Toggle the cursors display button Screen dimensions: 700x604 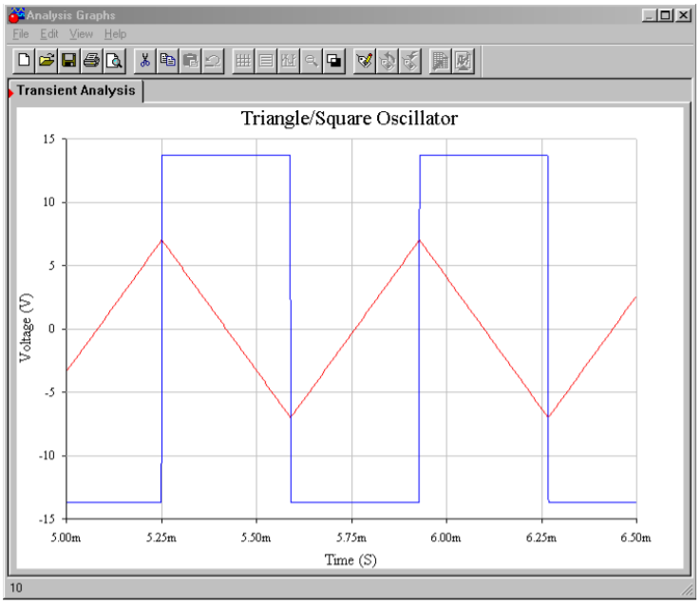click(x=289, y=61)
